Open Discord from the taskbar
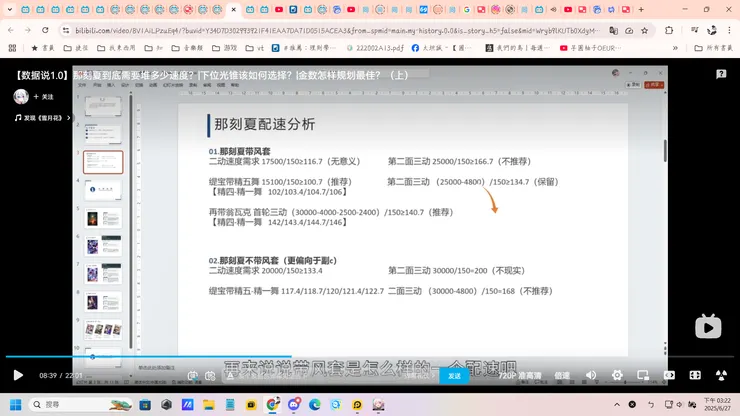This screenshot has width=740, height=416. pos(294,405)
